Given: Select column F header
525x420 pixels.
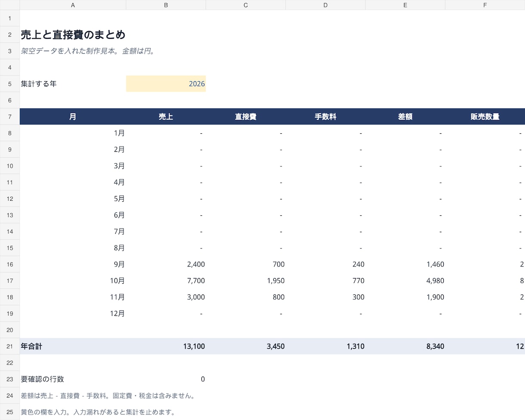Looking at the screenshot, I should pos(485,5).
